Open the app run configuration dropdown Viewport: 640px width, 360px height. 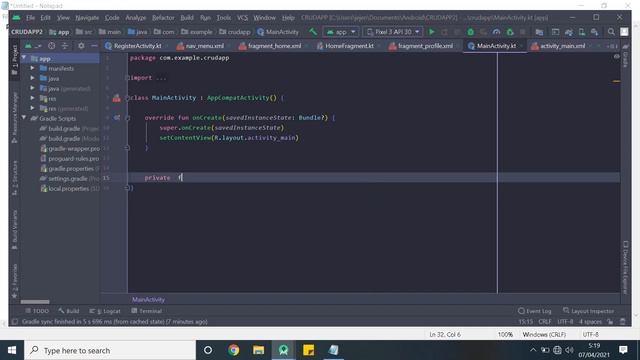341,31
